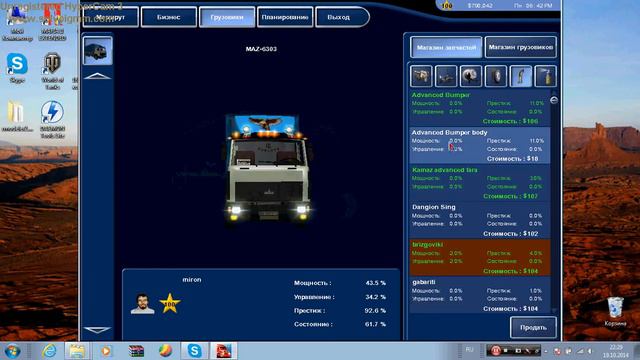Select the MAZ truck thumbnail in the garage list
Image resolution: width=640 pixels, height=360 pixels.
(x=98, y=51)
